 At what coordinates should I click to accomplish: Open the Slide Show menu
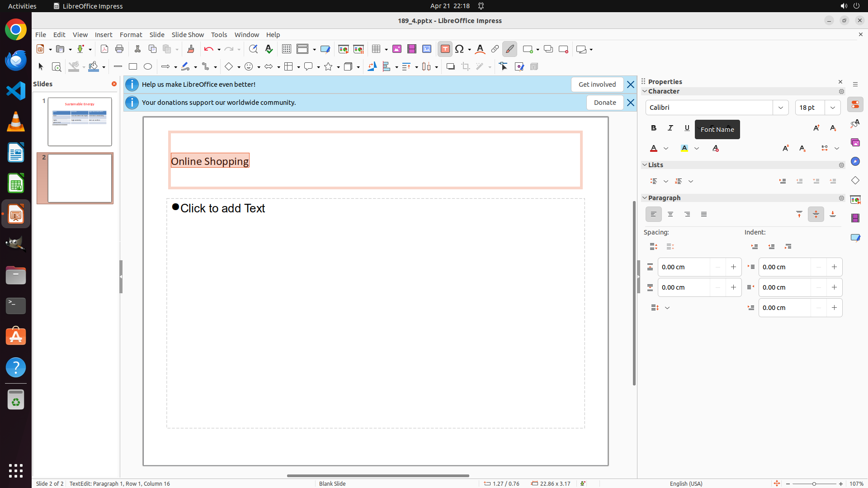point(188,35)
